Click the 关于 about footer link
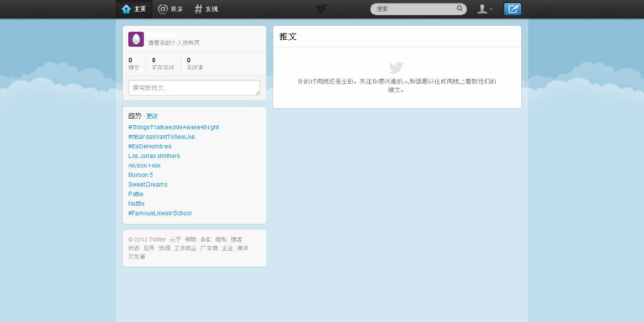This screenshot has width=644, height=322. [x=175, y=239]
